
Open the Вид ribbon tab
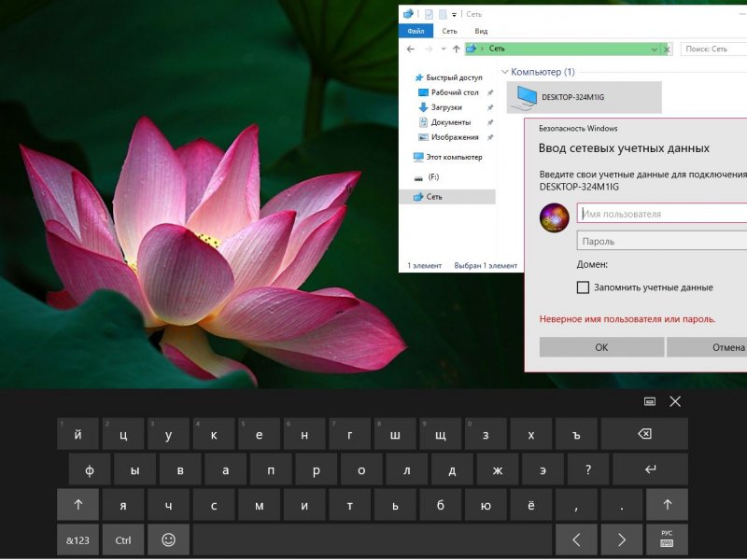(481, 31)
